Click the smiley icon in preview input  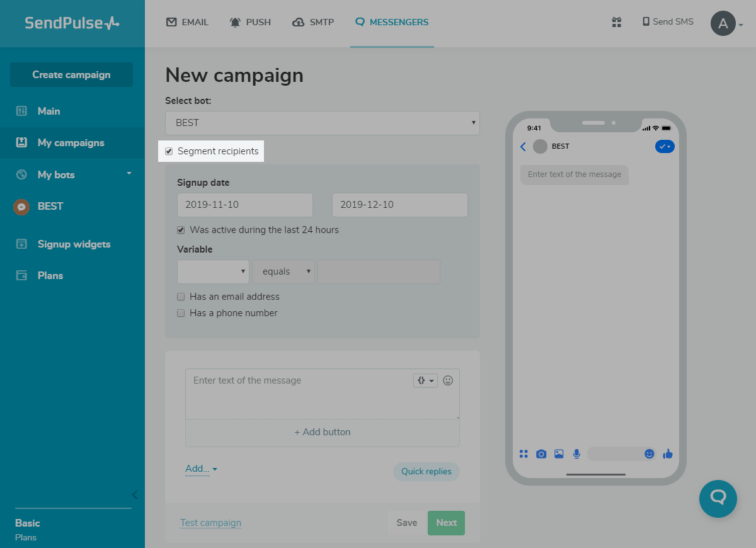650,454
